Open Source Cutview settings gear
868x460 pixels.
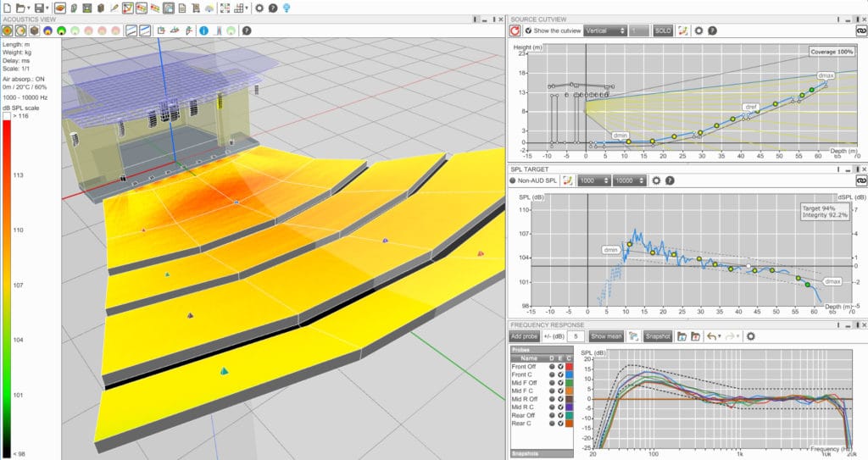click(698, 30)
